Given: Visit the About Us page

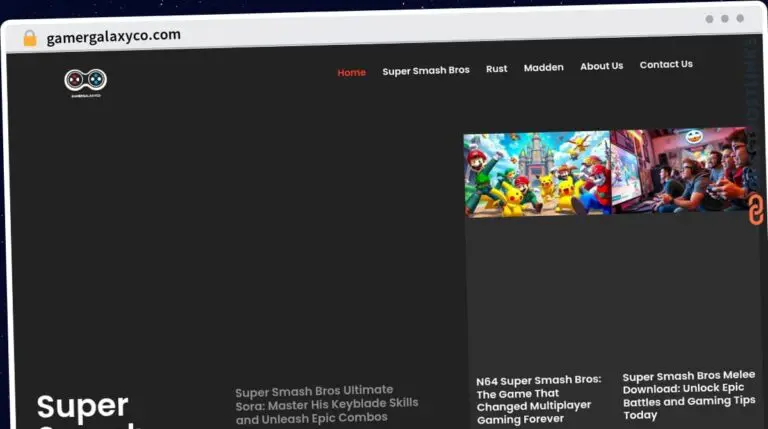Looking at the screenshot, I should pyautogui.click(x=601, y=66).
